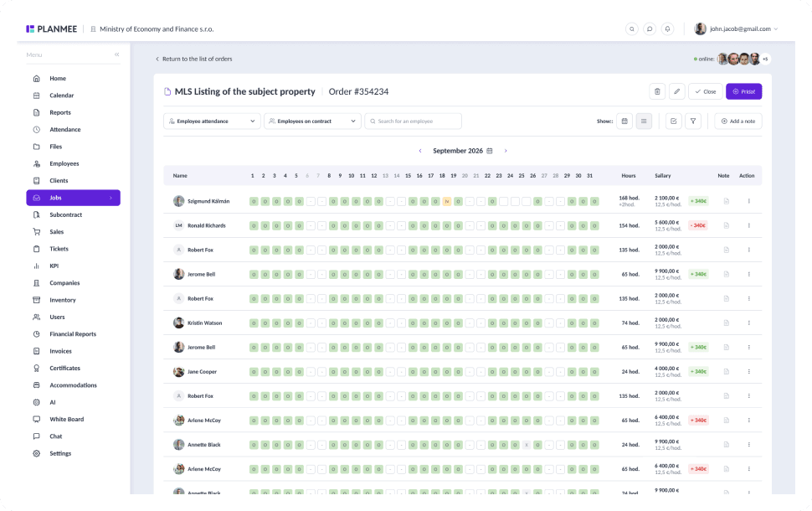This screenshot has height=511, width=812.
Task: Collapse the sidebar menu with double chevron
Action: pyautogui.click(x=117, y=54)
